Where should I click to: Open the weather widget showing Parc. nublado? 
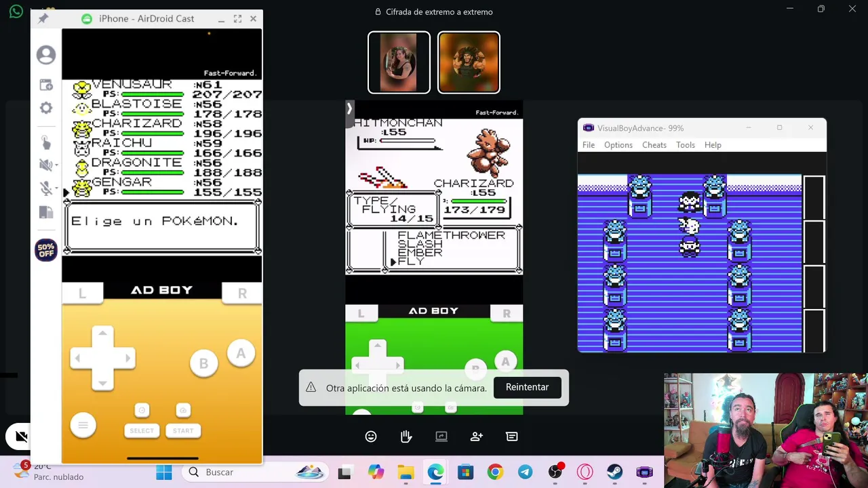click(49, 472)
